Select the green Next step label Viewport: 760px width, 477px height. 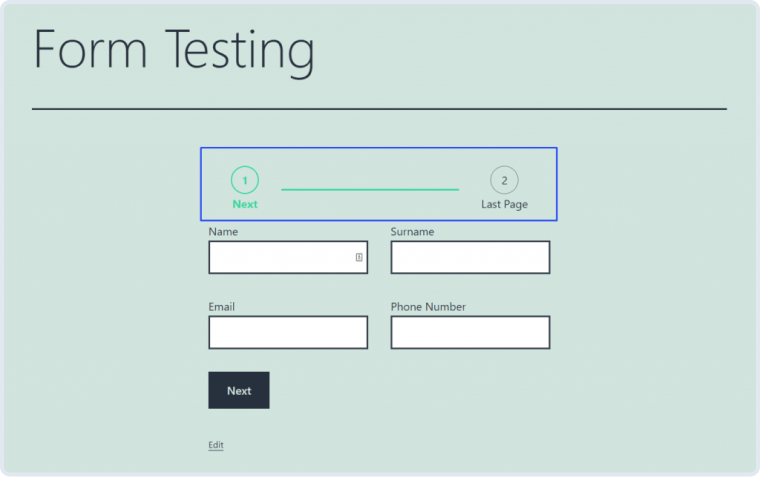pos(245,204)
